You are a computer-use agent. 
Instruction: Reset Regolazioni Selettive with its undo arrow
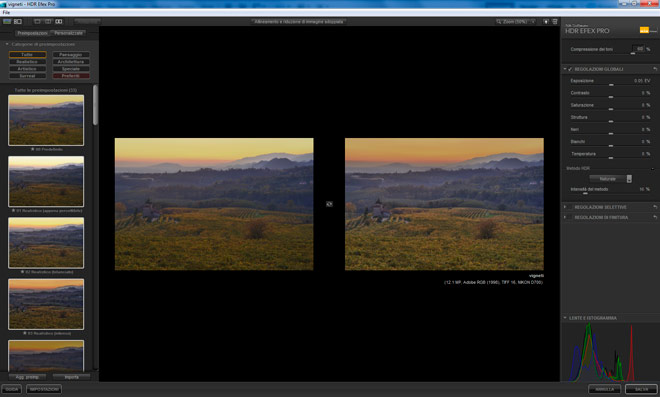pyautogui.click(x=655, y=207)
